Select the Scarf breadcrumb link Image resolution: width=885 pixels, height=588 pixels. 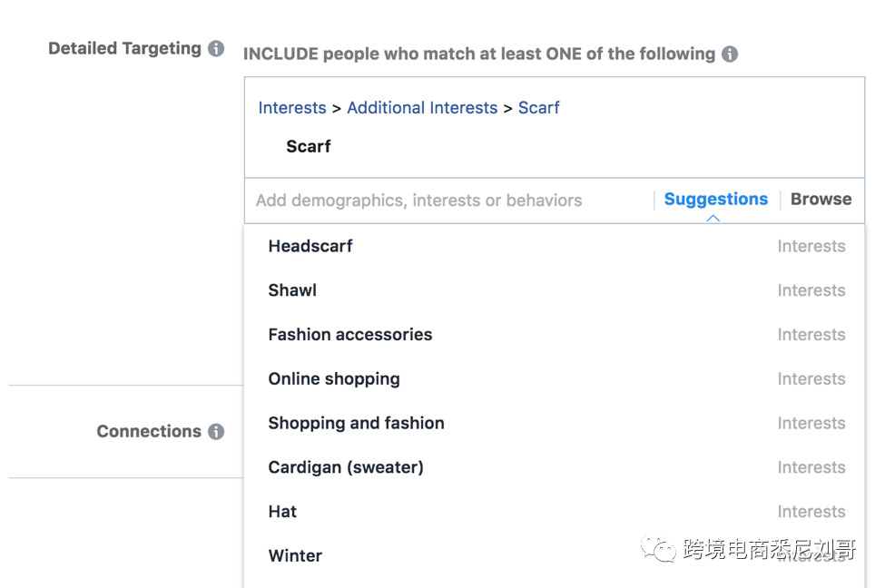pos(539,108)
